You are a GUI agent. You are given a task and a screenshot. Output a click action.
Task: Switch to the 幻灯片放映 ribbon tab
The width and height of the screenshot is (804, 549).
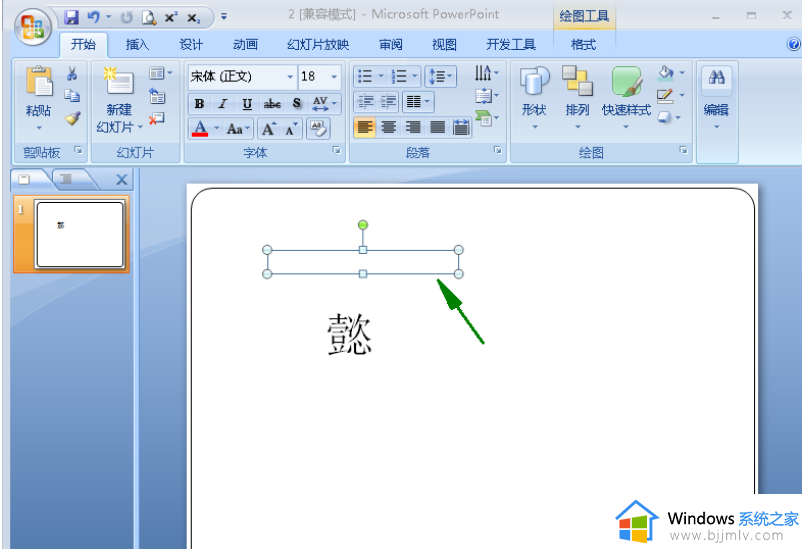coord(318,45)
